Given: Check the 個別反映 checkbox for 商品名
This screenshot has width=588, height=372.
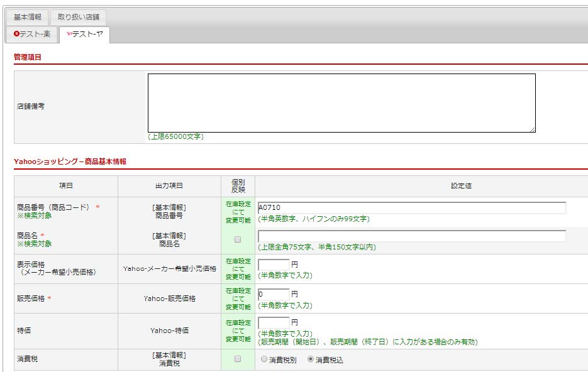Looking at the screenshot, I should tap(238, 239).
